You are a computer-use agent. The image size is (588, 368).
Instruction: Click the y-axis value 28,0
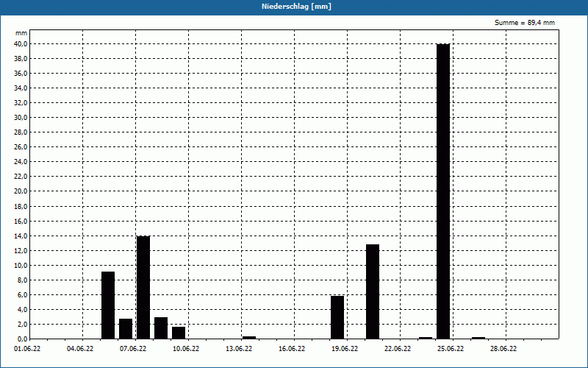click(21, 132)
